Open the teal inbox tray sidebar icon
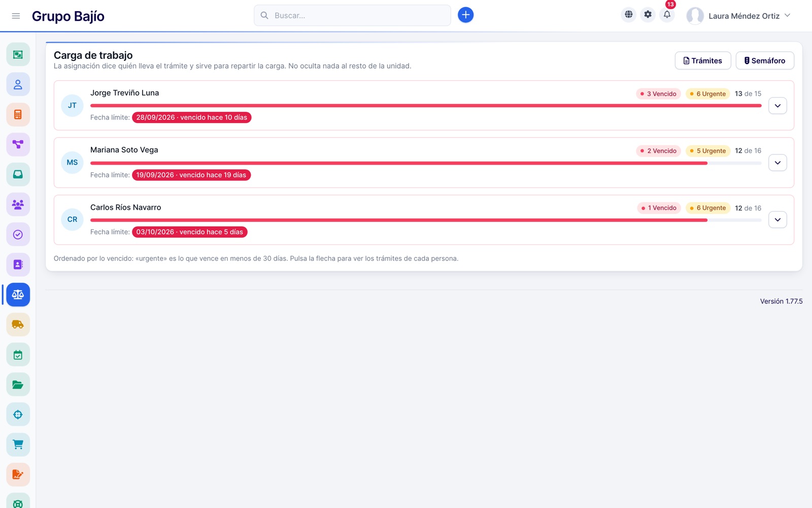This screenshot has height=508, width=812. point(18,174)
